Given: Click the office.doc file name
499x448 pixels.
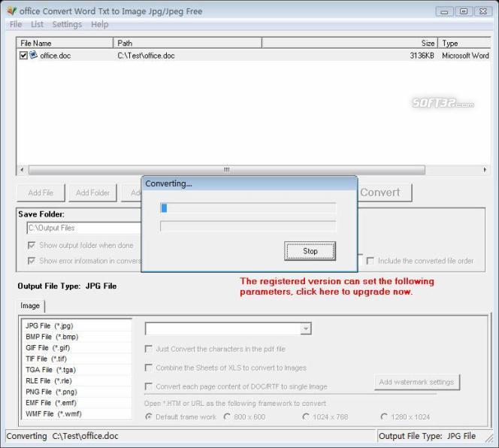Looking at the screenshot, I should click(56, 56).
